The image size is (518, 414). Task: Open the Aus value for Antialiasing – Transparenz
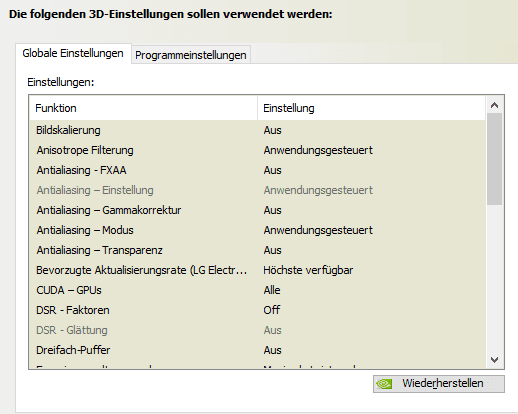pos(272,250)
